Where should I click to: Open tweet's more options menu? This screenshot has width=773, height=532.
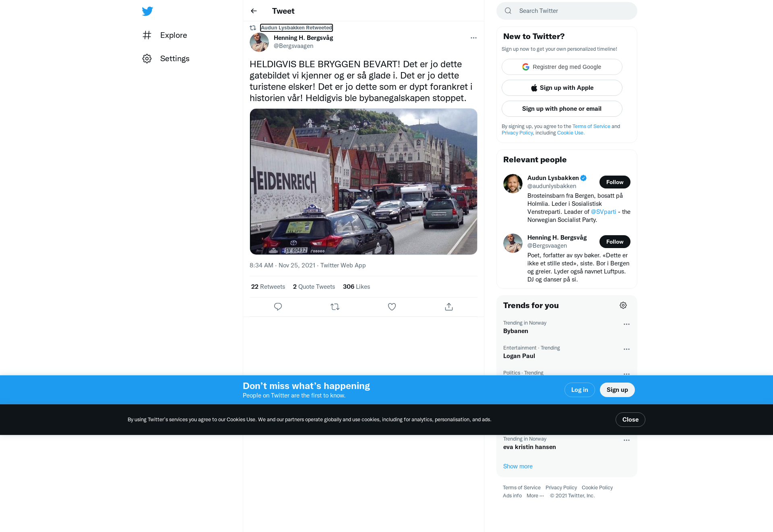tap(473, 38)
